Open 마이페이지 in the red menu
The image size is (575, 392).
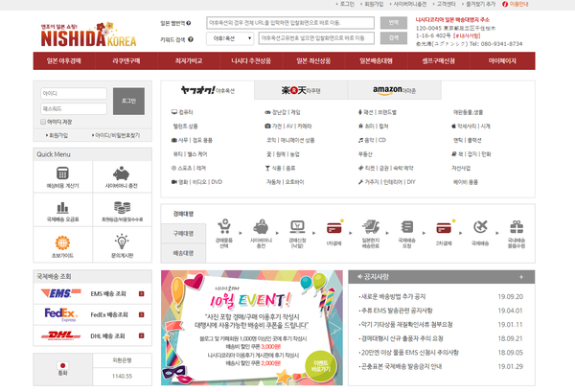click(x=502, y=61)
